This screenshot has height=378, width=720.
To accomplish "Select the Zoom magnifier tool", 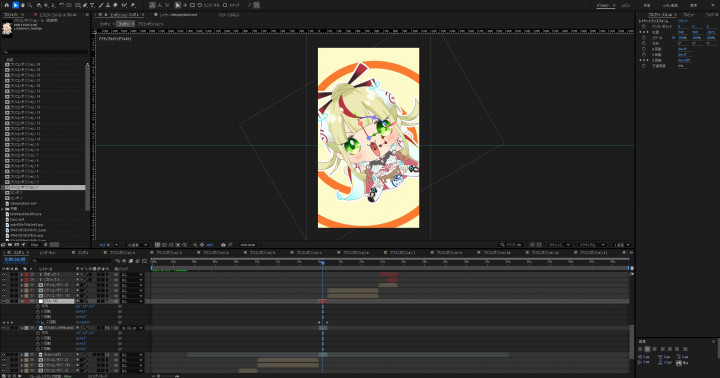I will pyautogui.click(x=30, y=5).
